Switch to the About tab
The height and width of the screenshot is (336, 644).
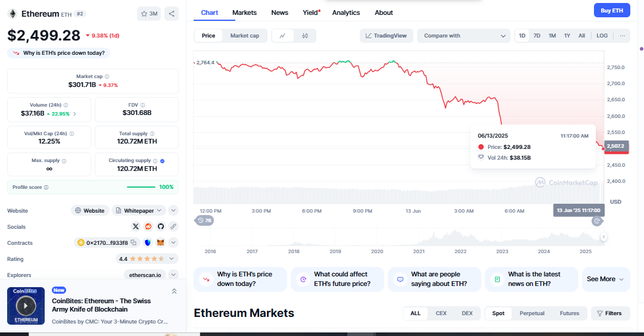(384, 13)
